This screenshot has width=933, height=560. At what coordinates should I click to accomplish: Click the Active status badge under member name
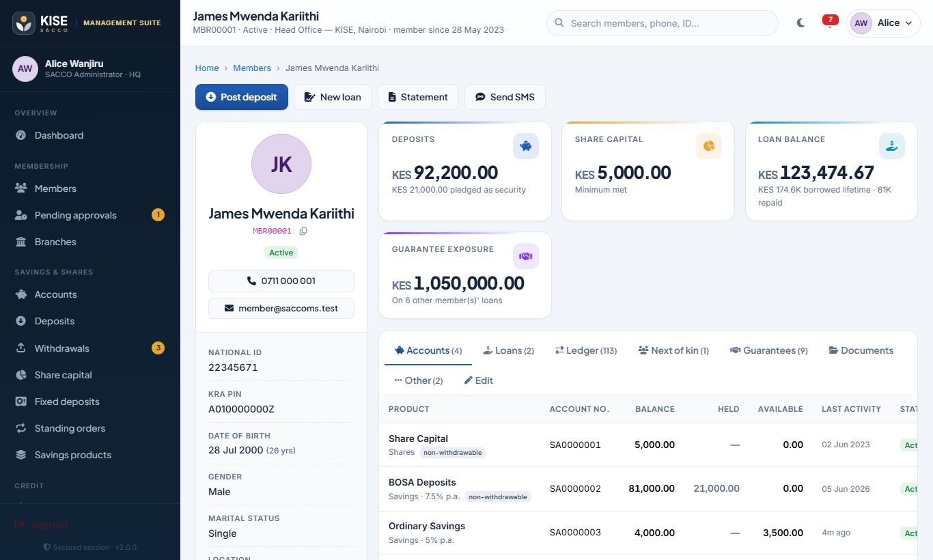pyautogui.click(x=281, y=253)
